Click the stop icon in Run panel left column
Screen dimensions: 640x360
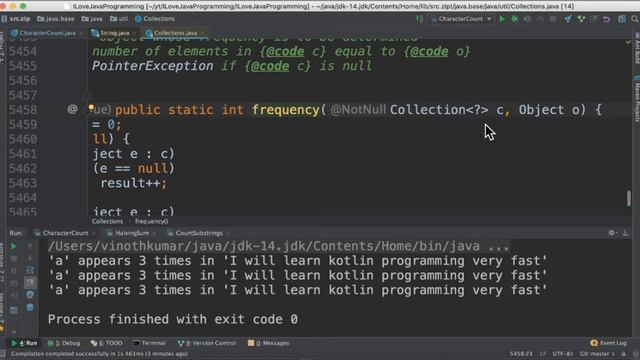point(13,258)
